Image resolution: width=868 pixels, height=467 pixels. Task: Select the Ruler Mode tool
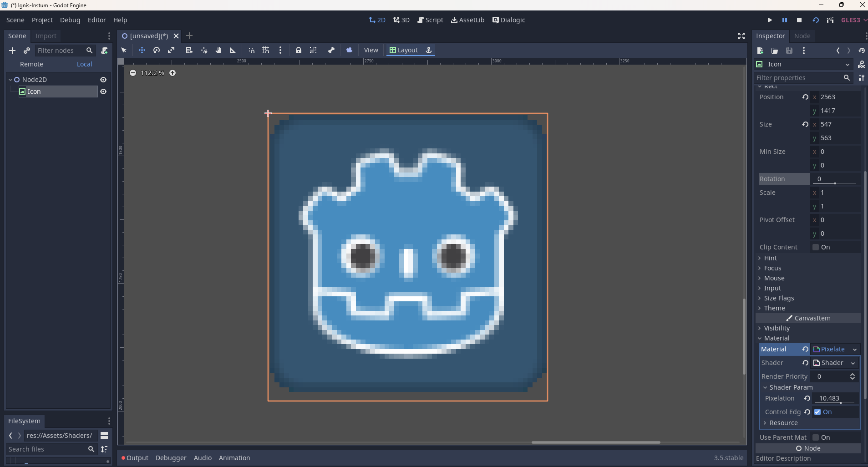click(233, 50)
